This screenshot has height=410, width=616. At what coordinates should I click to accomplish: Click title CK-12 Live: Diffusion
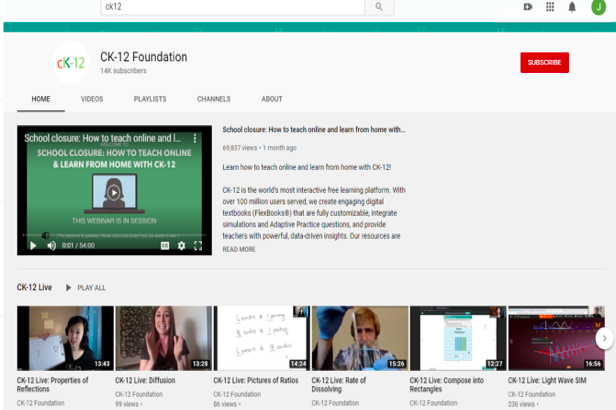pyautogui.click(x=145, y=380)
